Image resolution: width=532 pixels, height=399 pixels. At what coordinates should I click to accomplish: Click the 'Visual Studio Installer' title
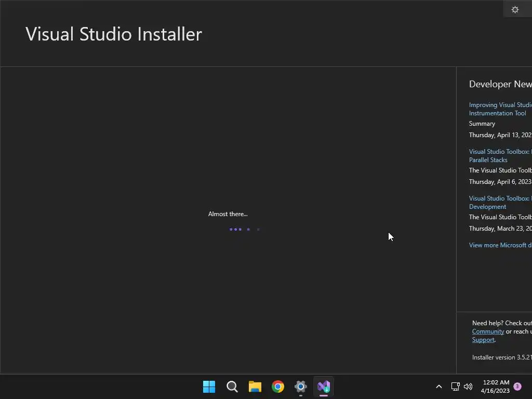tap(114, 34)
